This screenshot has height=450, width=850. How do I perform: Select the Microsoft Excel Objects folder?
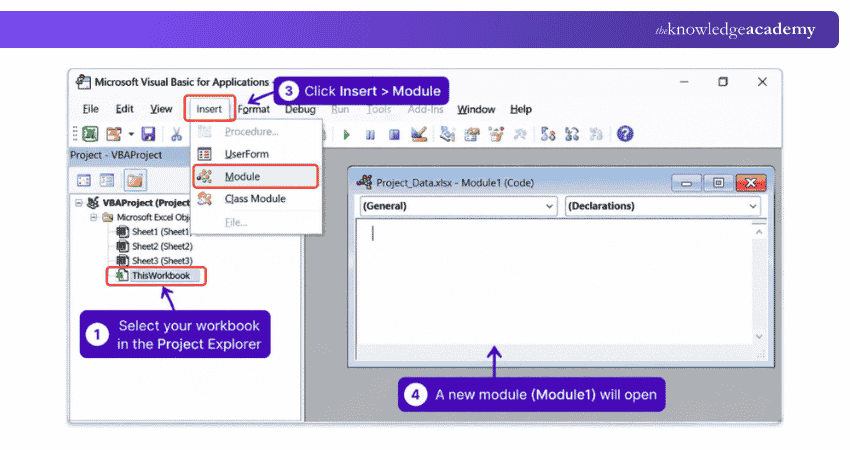pos(153,217)
